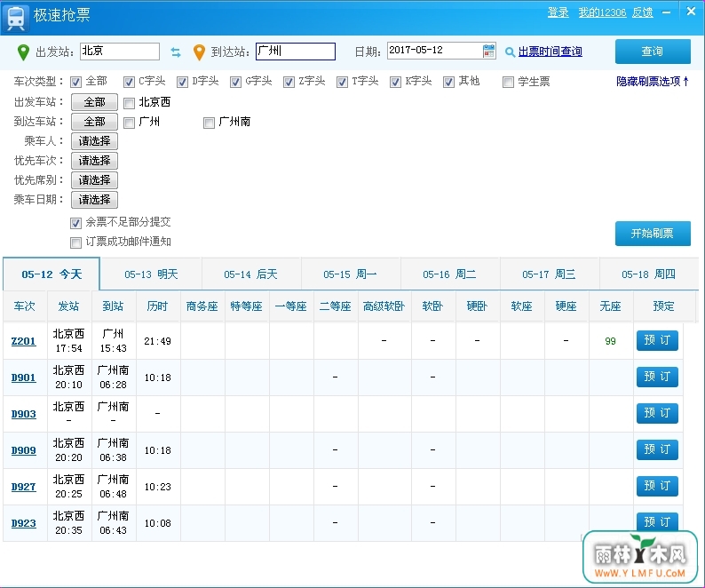Image resolution: width=705 pixels, height=588 pixels.
Task: Click the train app logo icon
Action: click(x=16, y=18)
